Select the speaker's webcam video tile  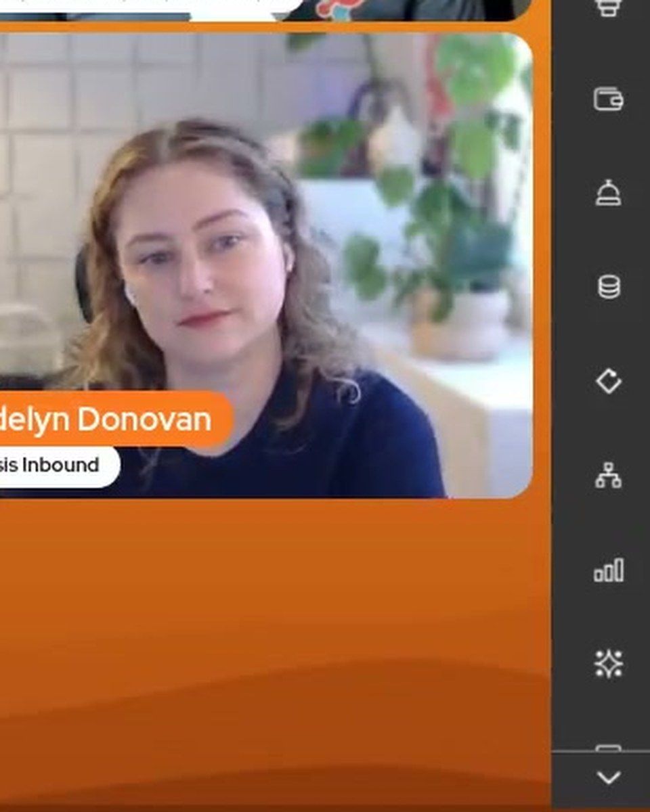(x=266, y=266)
